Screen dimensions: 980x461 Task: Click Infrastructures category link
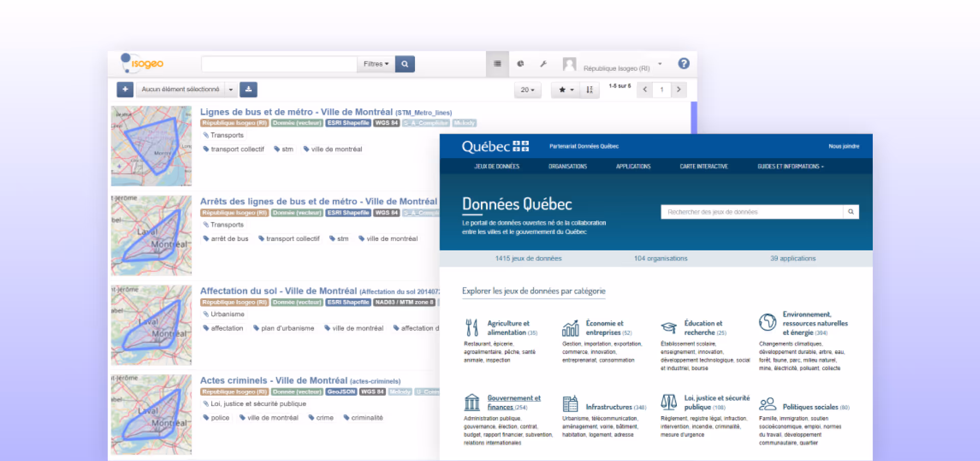click(x=609, y=407)
